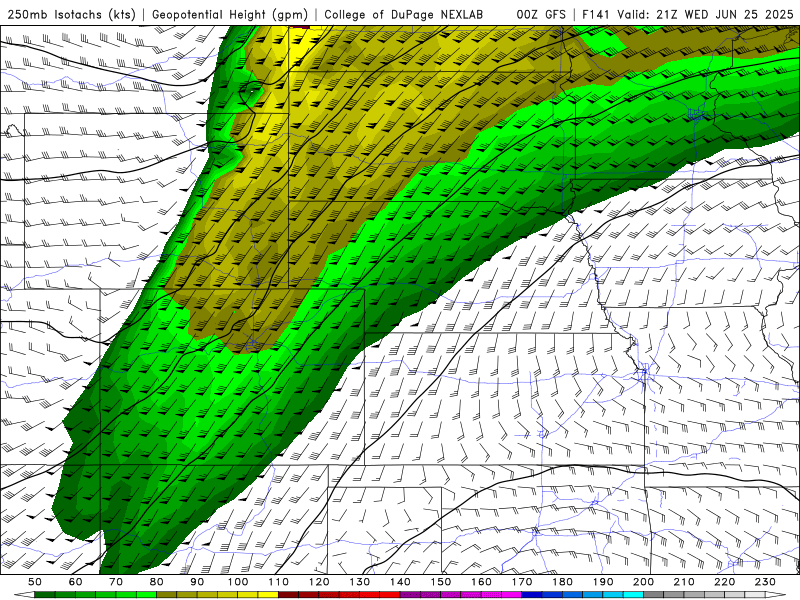Click the colorbar label "150"
The height and width of the screenshot is (600, 800).
tap(441, 582)
